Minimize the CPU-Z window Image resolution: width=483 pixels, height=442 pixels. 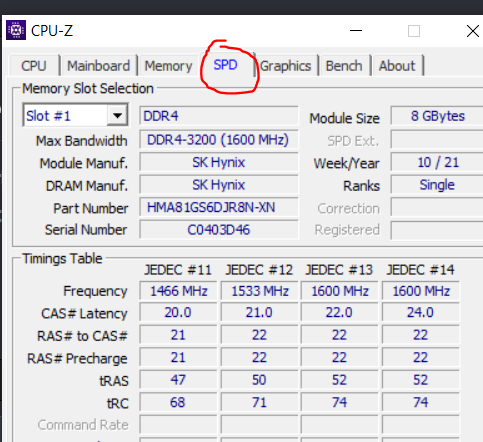point(356,31)
